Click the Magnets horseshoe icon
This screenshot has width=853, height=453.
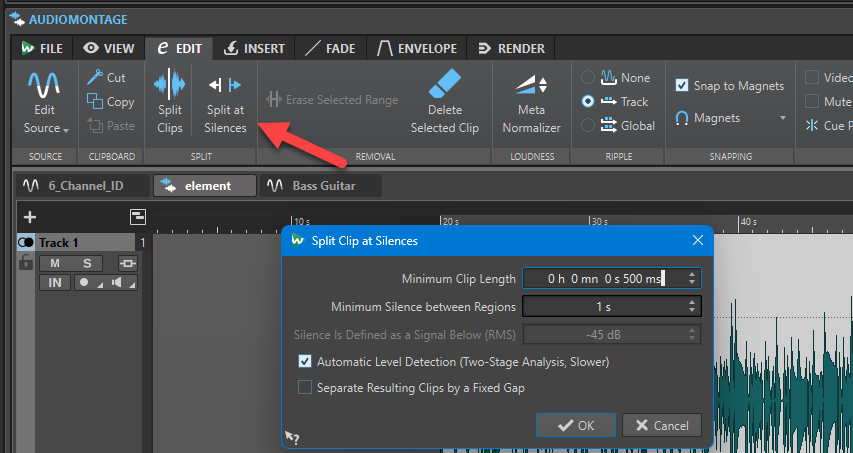(682, 118)
